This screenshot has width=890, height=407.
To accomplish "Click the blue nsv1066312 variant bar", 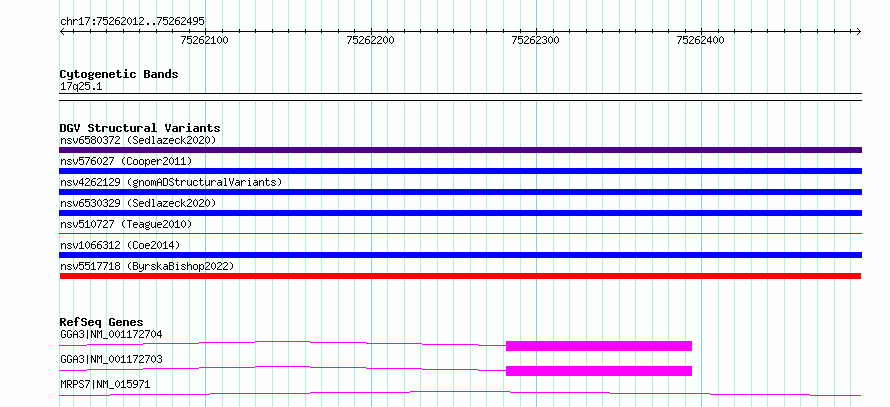I will coord(460,255).
